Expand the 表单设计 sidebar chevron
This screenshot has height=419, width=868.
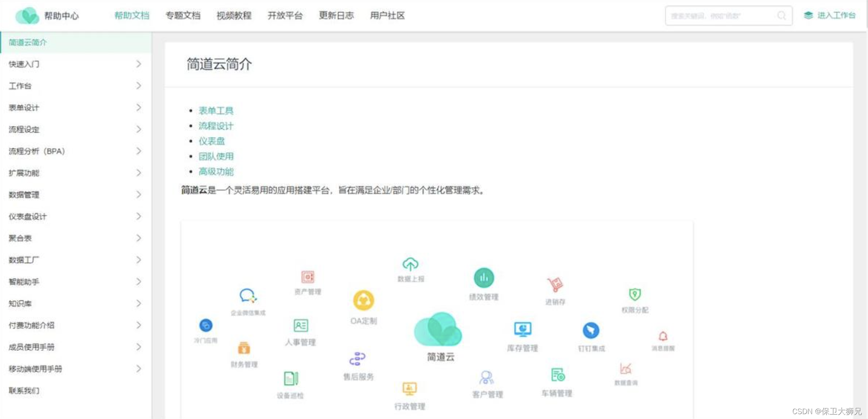point(138,108)
